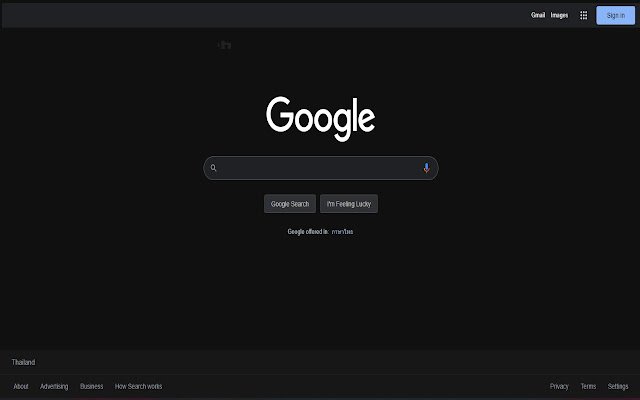
Task: Click the 'Google offered in:' text
Action: (x=308, y=231)
